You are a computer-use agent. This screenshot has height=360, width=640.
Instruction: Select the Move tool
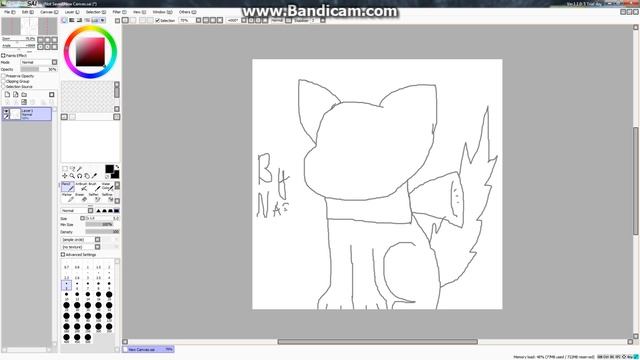pos(64,176)
